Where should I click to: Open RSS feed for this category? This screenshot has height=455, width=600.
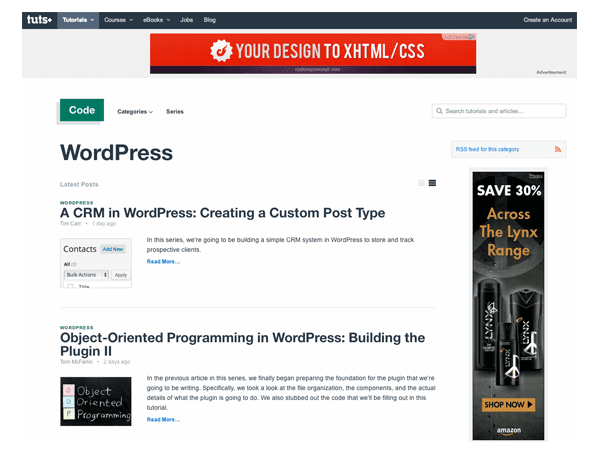tap(488, 149)
